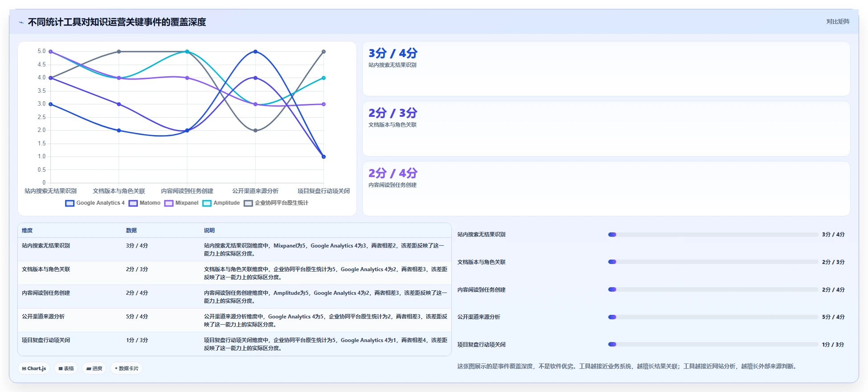Click the Amplitude point at 项目复盘行动项关闭 (4.0)
Viewport: 868px width, 392px height.
[323, 78]
